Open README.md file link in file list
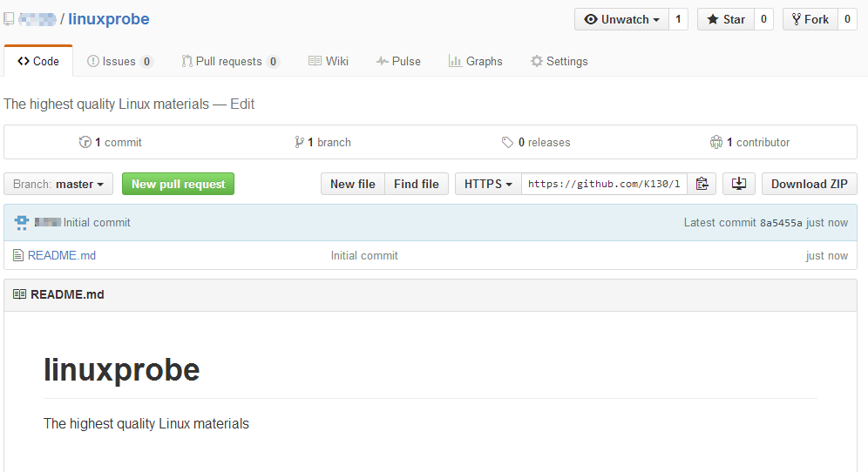The image size is (868, 472). 62,256
